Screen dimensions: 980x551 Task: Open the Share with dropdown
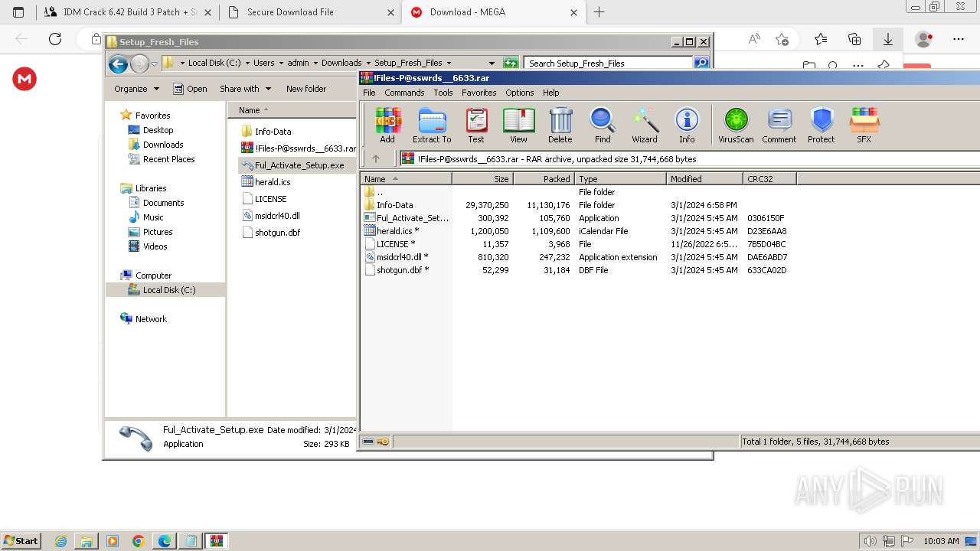245,89
